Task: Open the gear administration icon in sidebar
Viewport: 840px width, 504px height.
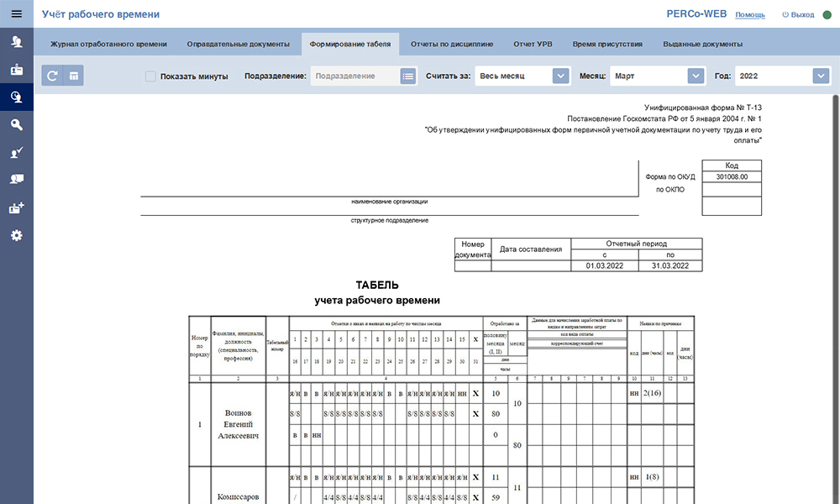Action: click(17, 235)
